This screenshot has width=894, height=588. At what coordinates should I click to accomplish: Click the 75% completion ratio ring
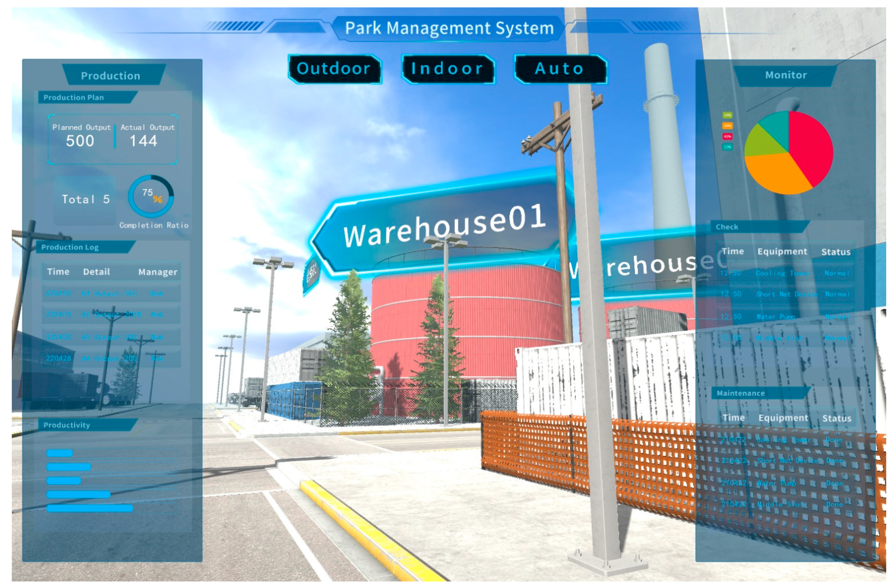click(151, 196)
